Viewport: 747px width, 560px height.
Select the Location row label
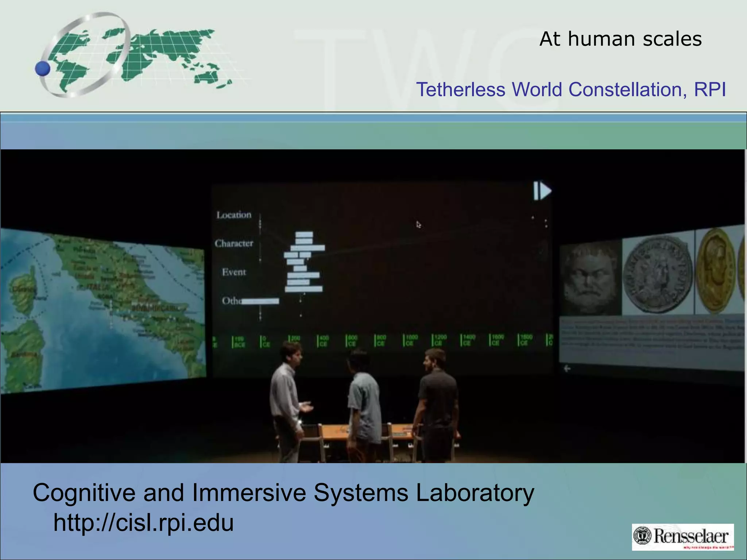(234, 215)
